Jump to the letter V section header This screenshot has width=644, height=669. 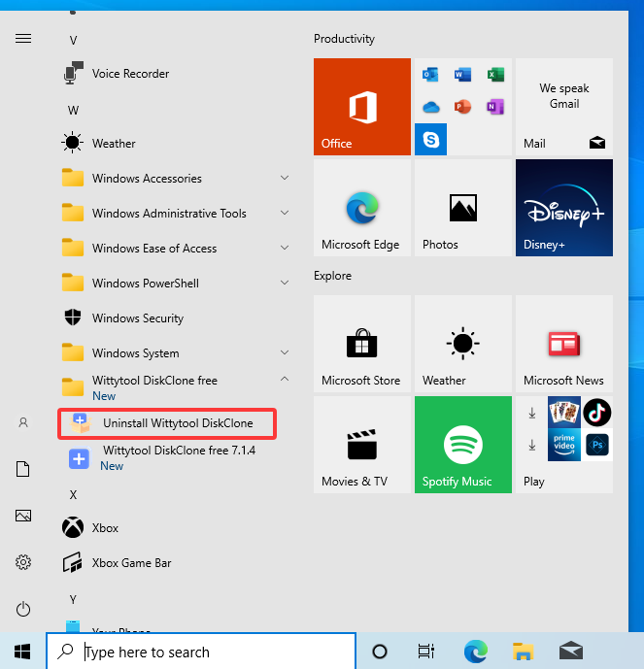tap(73, 41)
